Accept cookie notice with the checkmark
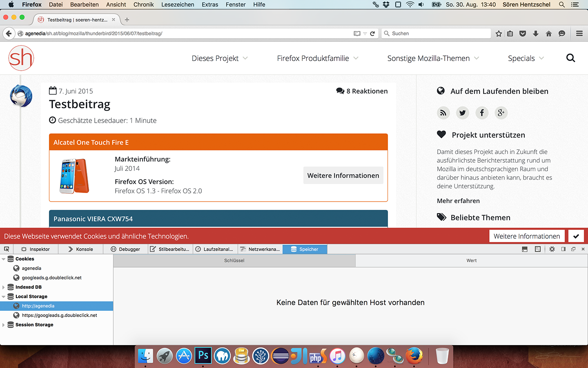The image size is (588, 368). click(x=576, y=236)
